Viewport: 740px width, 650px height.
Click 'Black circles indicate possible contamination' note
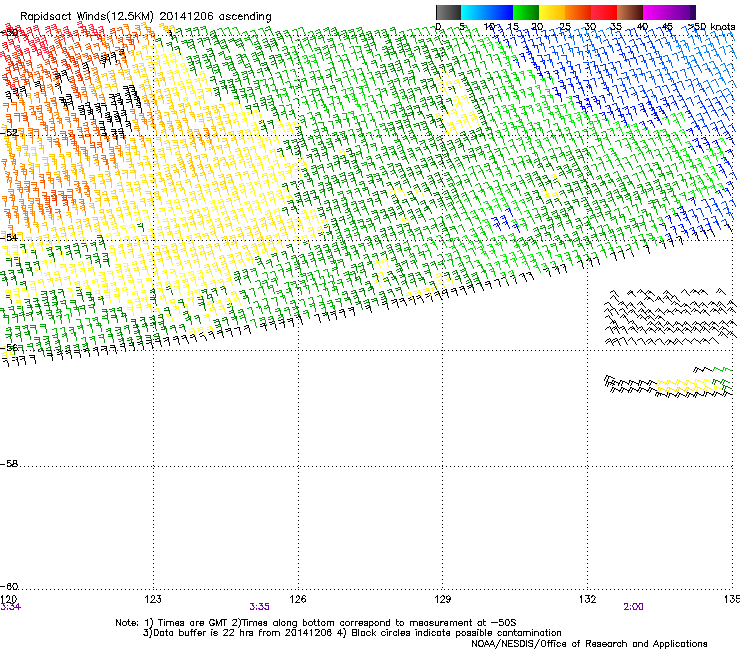[456, 633]
